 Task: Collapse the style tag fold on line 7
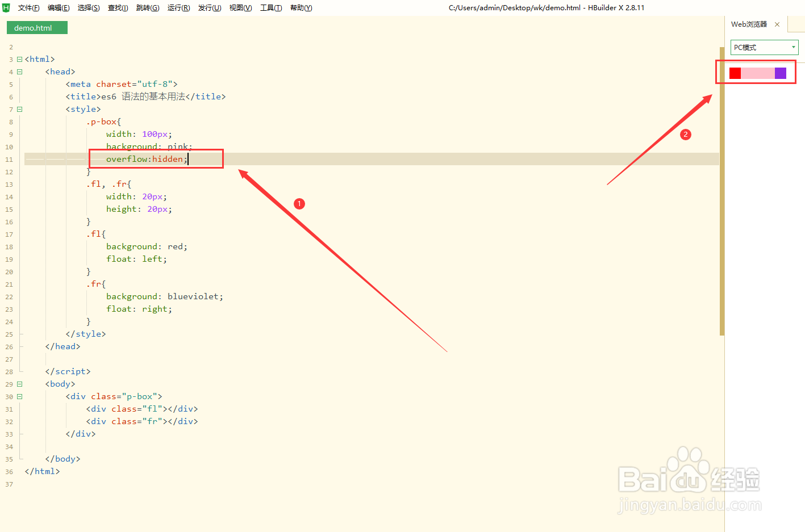(x=19, y=109)
